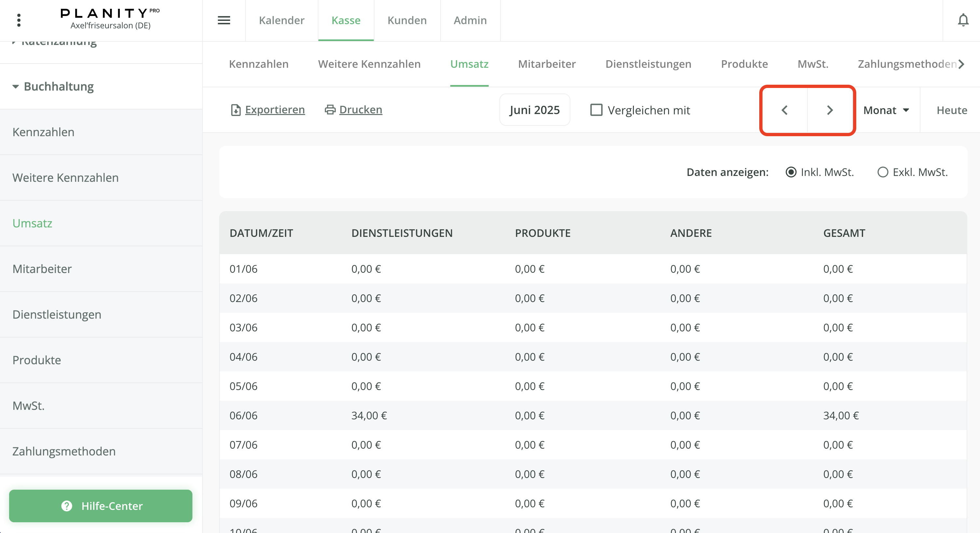
Task: Open the Hilfe-Center button
Action: pyautogui.click(x=101, y=506)
